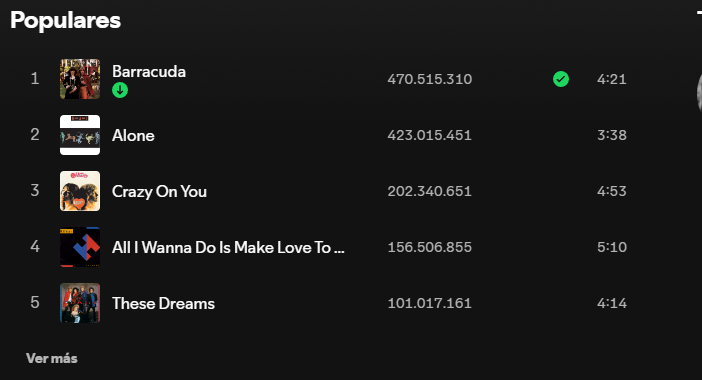The width and height of the screenshot is (702, 380).
Task: Open the Alone track title
Action: click(x=133, y=135)
